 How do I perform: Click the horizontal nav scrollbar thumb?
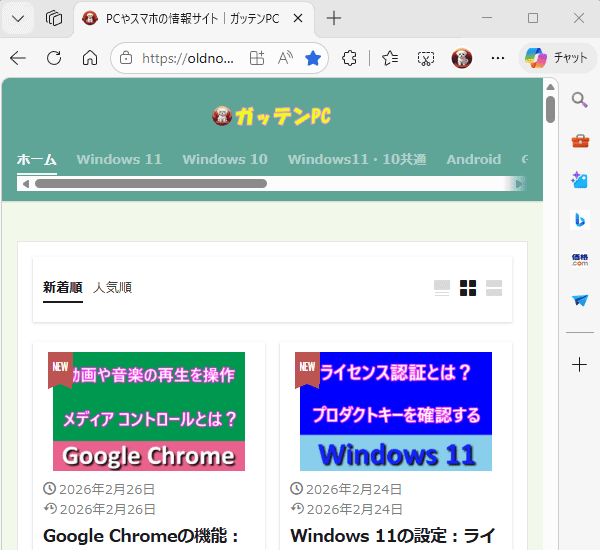click(x=151, y=184)
